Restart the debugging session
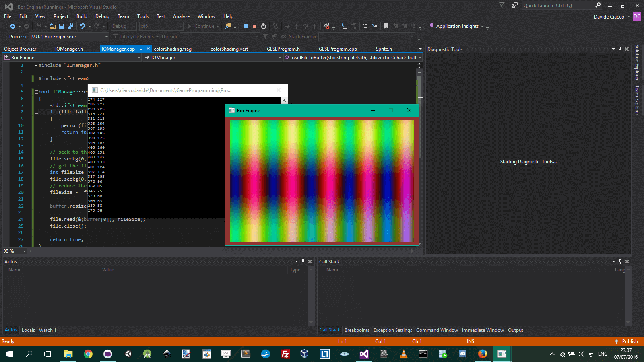 click(x=264, y=26)
